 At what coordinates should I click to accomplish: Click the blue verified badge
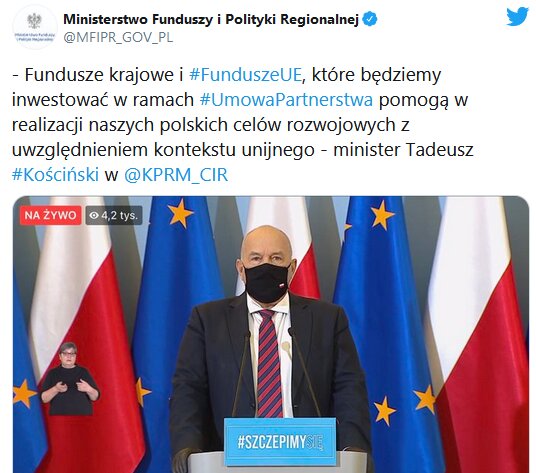[x=370, y=19]
